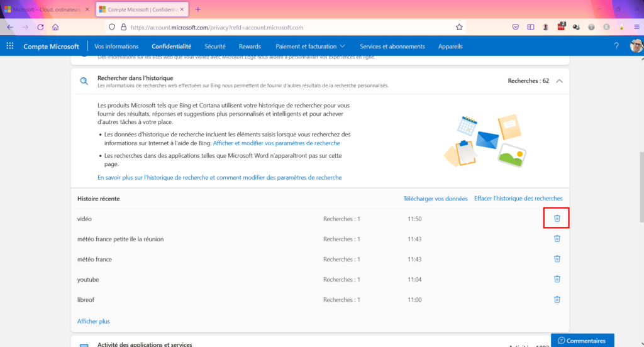Open 'Afficher et modifier vos paramètres de recherche'

click(x=277, y=143)
